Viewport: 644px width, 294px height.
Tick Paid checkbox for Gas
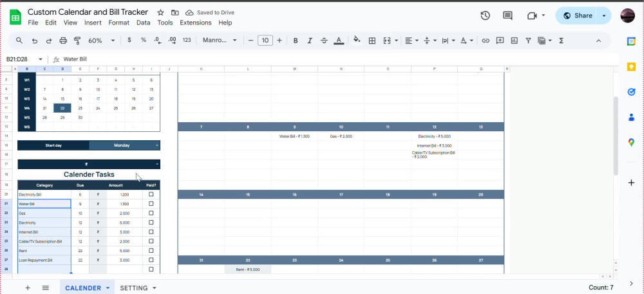(x=151, y=213)
